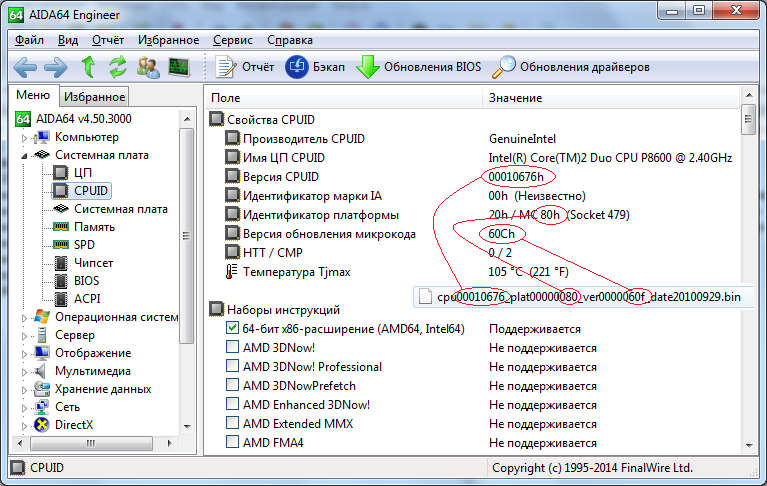767x486 pixels.
Task: Select the Версия обновления микрокода row
Action: coord(474,234)
